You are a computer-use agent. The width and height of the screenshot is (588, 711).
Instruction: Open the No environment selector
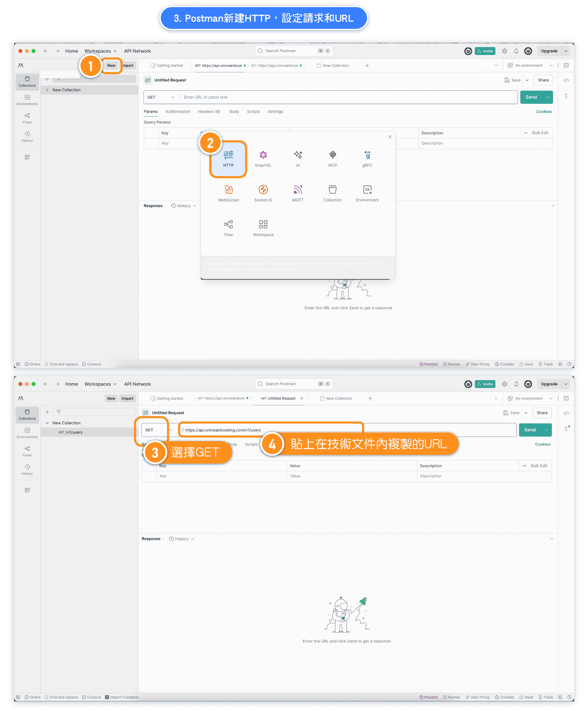tap(530, 66)
